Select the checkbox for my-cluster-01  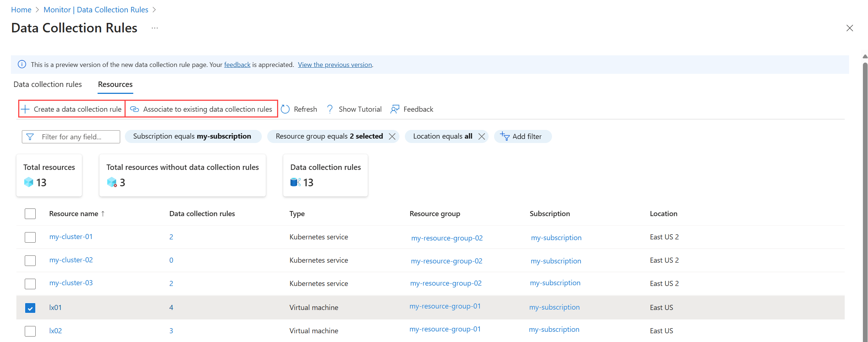(30, 237)
